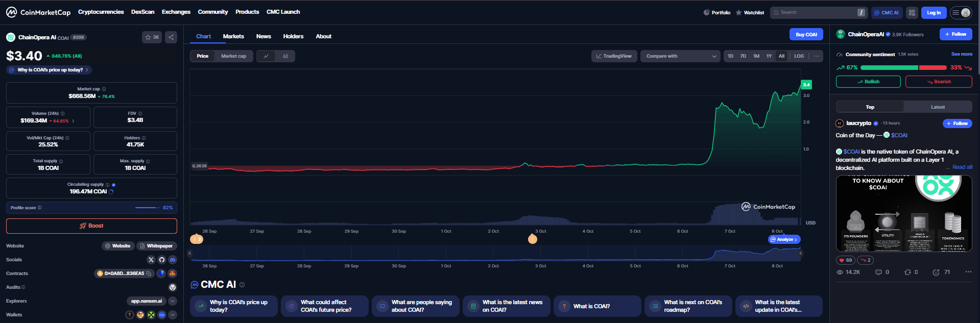Show Holders info tooltip icon
The height and width of the screenshot is (323, 980).
[x=144, y=138]
